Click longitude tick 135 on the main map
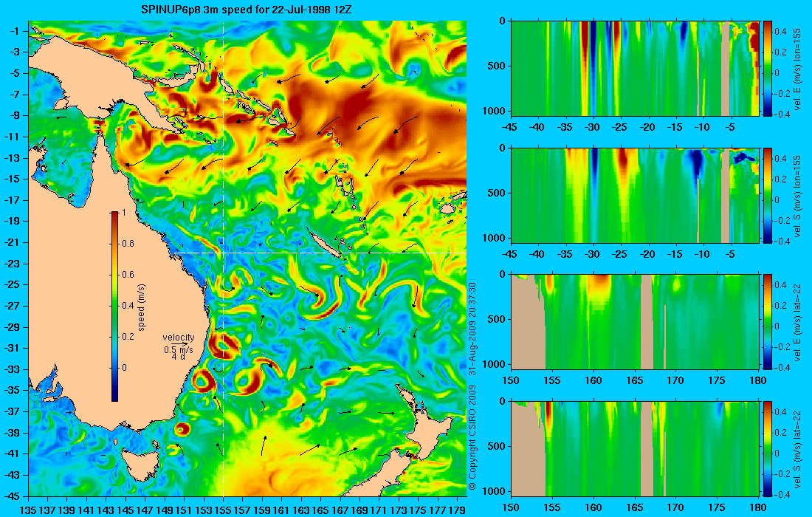This screenshot has width=812, height=517. pyautogui.click(x=28, y=510)
